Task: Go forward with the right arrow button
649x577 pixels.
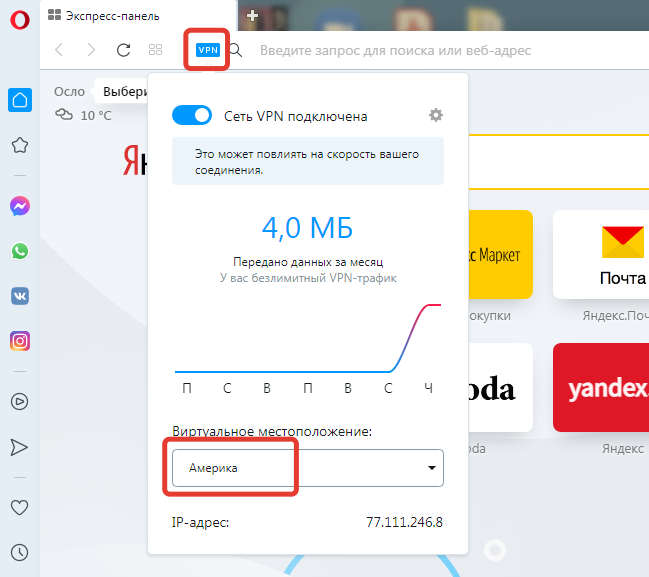Action: tap(91, 50)
